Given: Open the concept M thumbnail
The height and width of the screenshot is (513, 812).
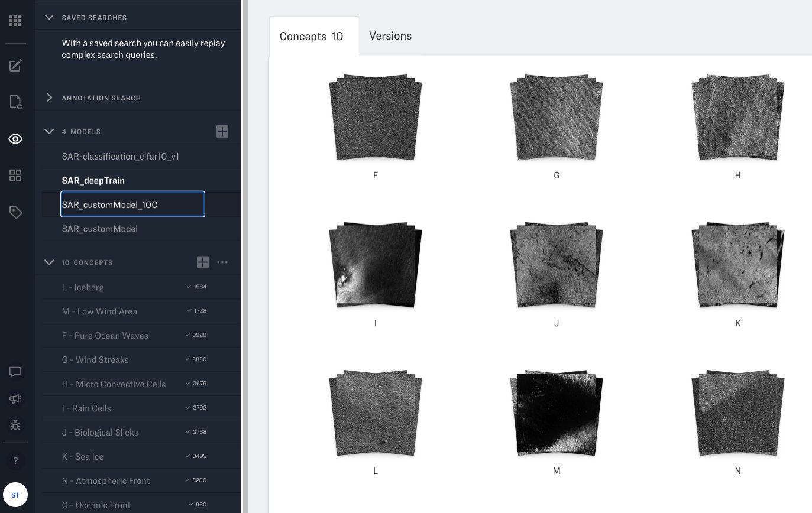Looking at the screenshot, I should coord(556,414).
